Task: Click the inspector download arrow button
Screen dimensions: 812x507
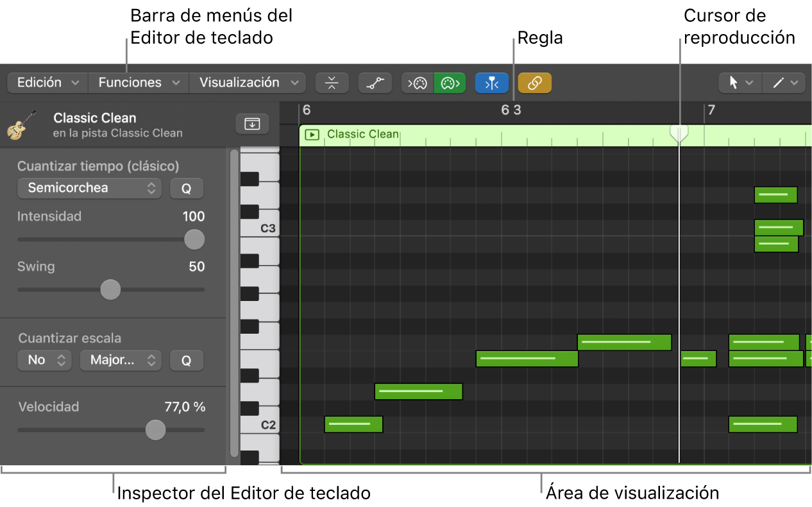Action: (x=252, y=124)
